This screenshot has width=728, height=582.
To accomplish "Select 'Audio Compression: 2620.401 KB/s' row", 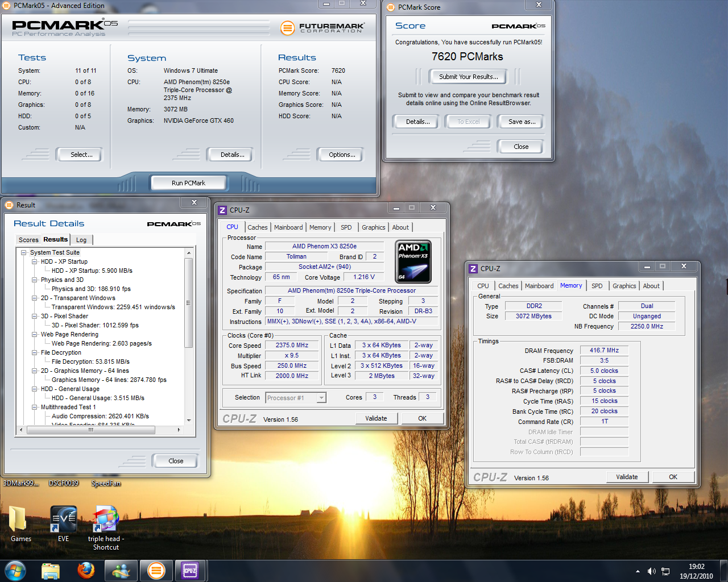I will pyautogui.click(x=100, y=417).
